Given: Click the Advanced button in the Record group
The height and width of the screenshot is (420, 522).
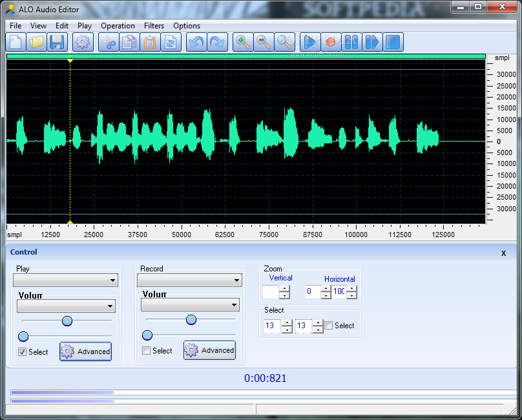Looking at the screenshot, I should tap(209, 350).
